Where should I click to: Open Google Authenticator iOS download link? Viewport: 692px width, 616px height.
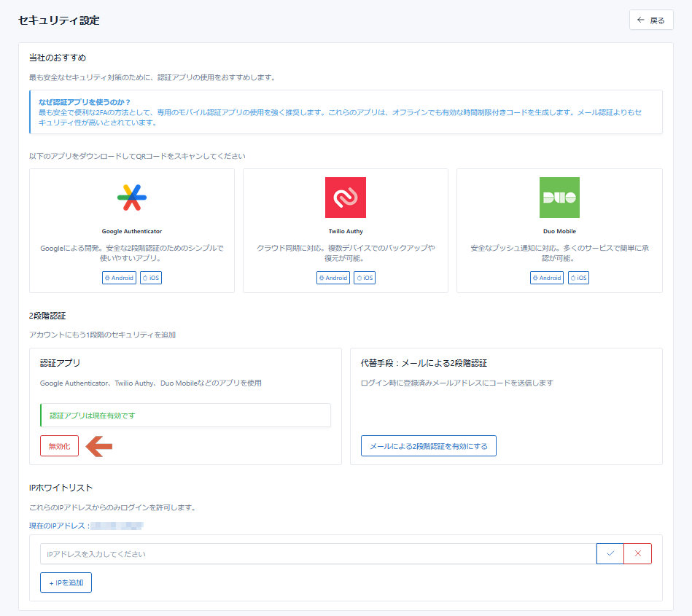(151, 278)
